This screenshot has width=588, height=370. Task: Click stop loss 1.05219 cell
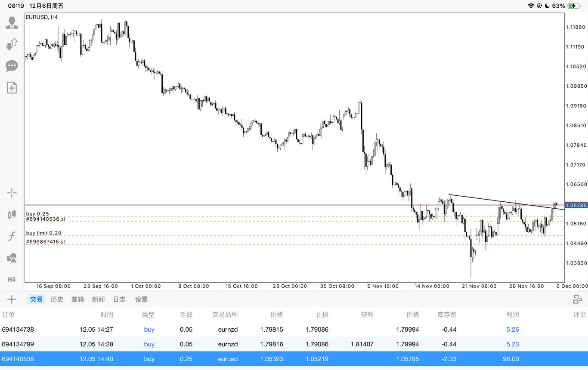317,359
